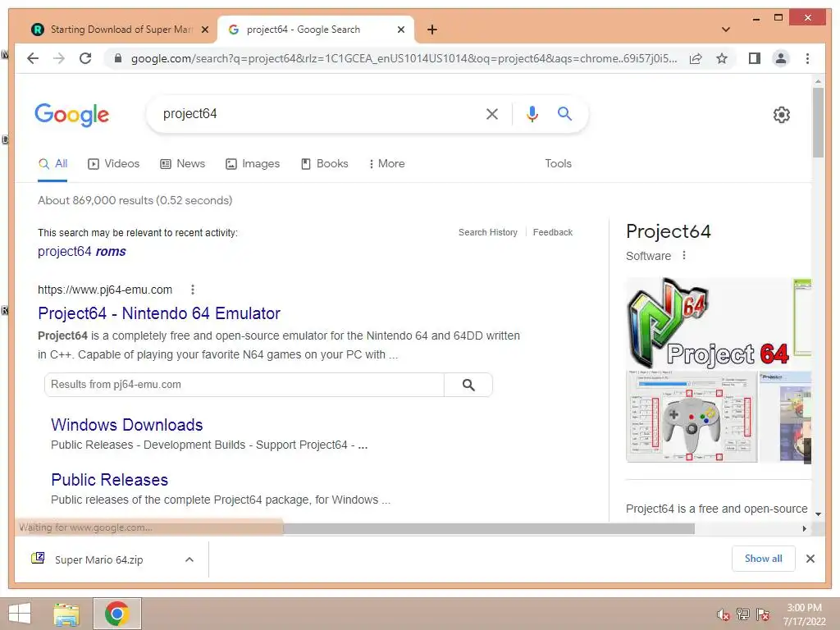The width and height of the screenshot is (840, 630).
Task: Click the padlock site info icon
Action: coord(118,58)
